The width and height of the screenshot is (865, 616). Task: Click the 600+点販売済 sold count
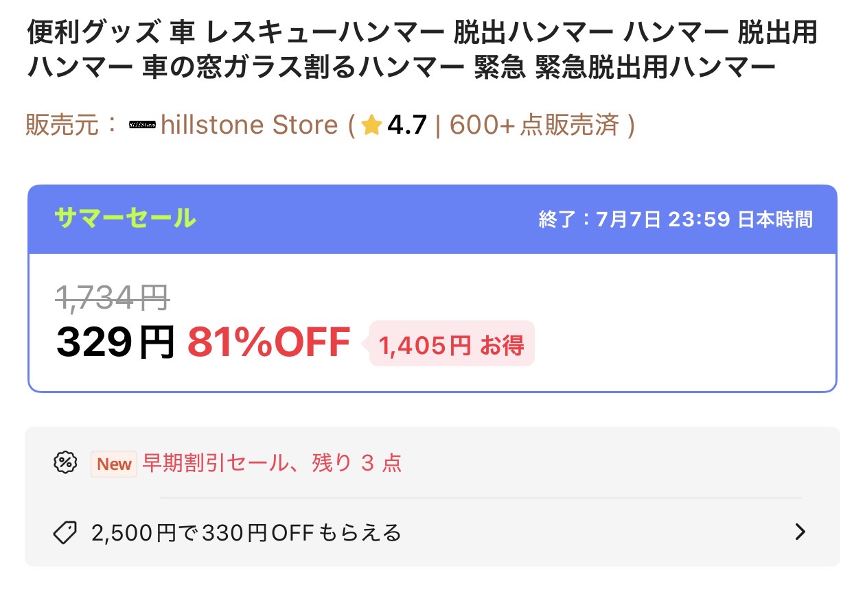tap(535, 126)
